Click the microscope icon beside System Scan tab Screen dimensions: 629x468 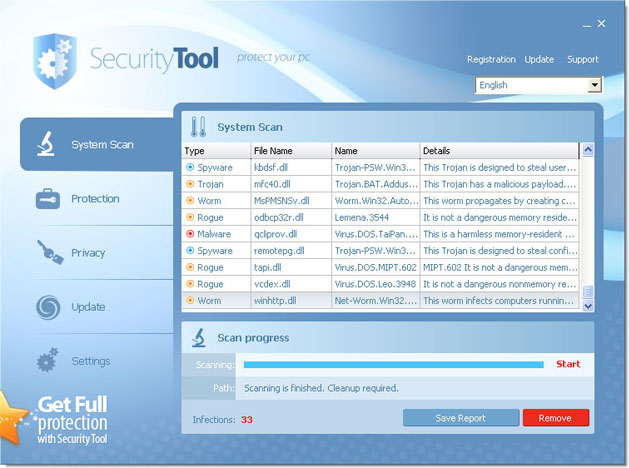(46, 144)
